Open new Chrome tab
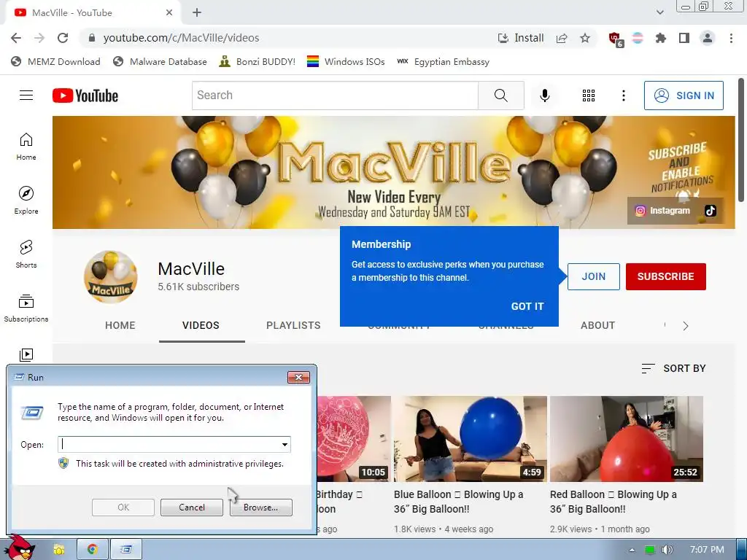Image resolution: width=747 pixels, height=560 pixels. click(x=197, y=13)
